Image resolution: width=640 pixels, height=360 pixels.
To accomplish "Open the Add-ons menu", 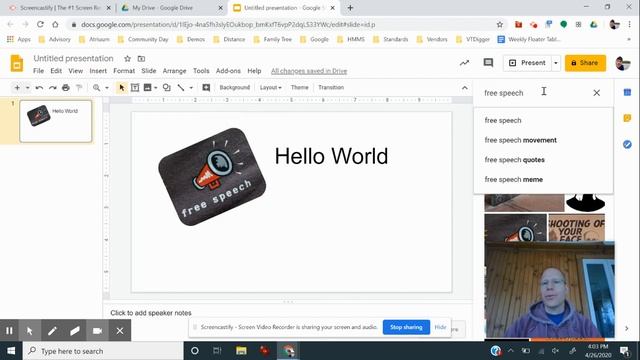I will [x=228, y=71].
